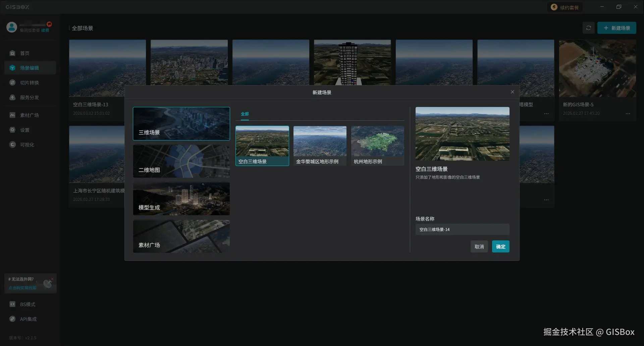Switch to the 全部 tab

(245, 114)
